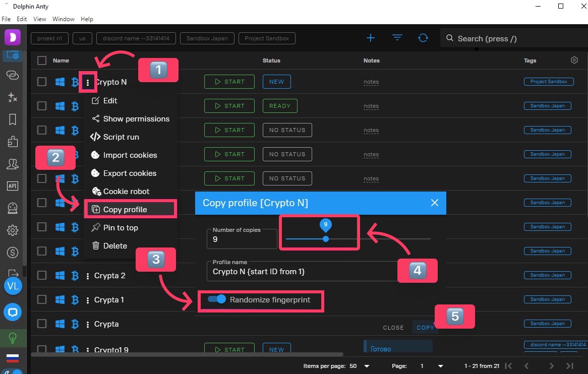The height and width of the screenshot is (374, 588).
Task: Open the Help menu
Action: click(87, 19)
